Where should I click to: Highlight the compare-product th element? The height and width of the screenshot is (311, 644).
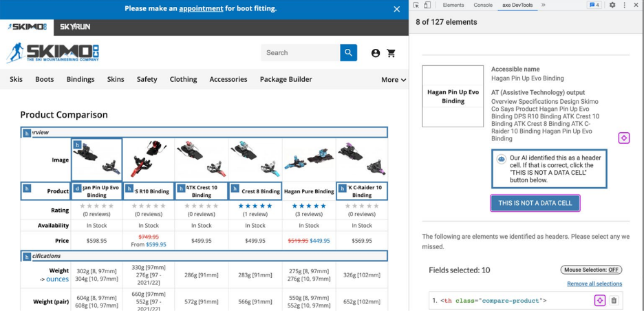[600, 301]
